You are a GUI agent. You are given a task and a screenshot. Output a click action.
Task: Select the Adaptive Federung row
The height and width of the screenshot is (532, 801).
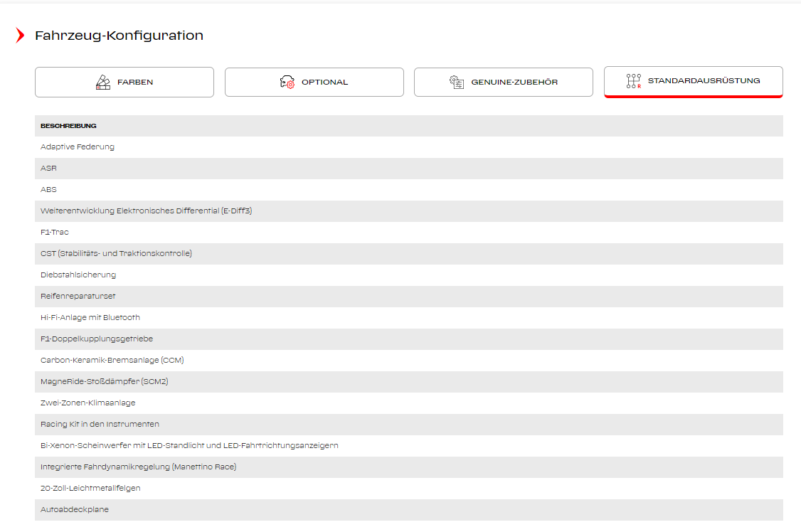(78, 147)
